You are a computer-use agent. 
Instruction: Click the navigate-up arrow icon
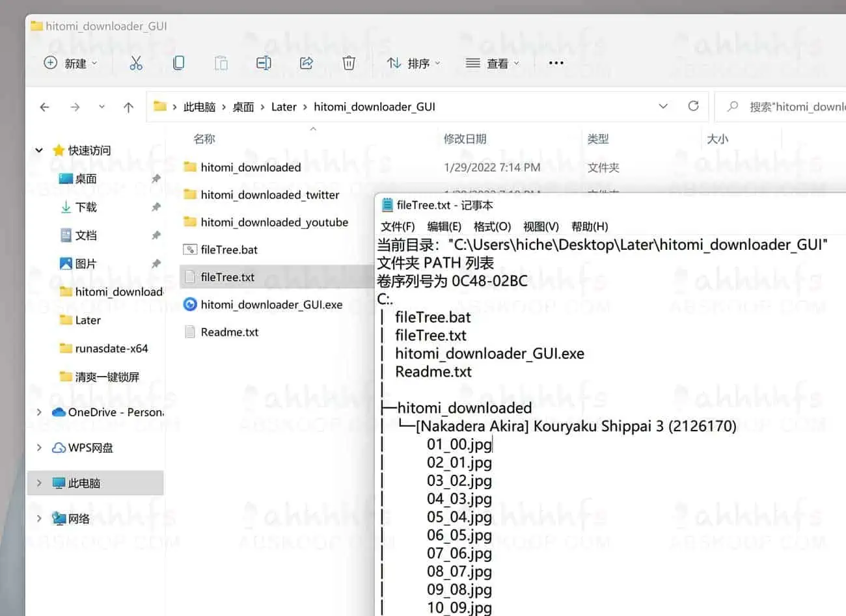(128, 106)
